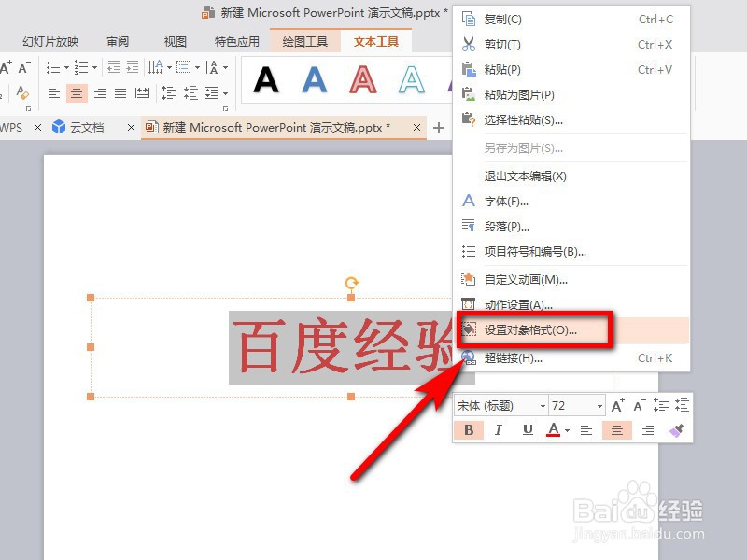This screenshot has height=560, width=747.
Task: Add a new document tab
Action: pos(439,128)
